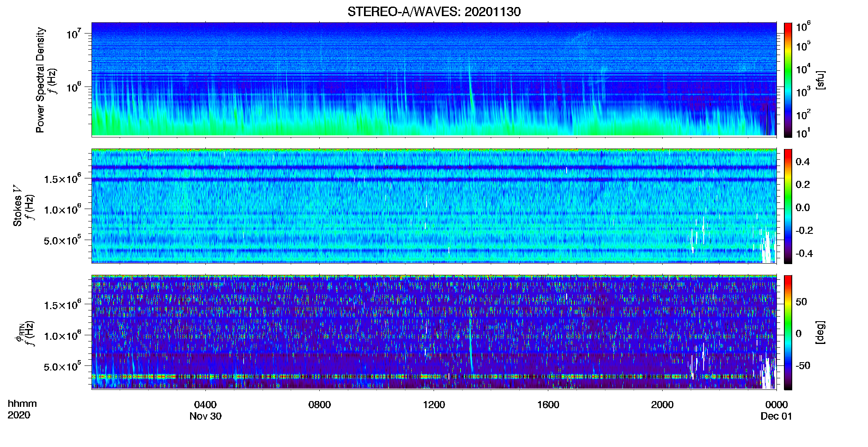
Task: Click the Dec 01 date label
Action: [x=776, y=416]
